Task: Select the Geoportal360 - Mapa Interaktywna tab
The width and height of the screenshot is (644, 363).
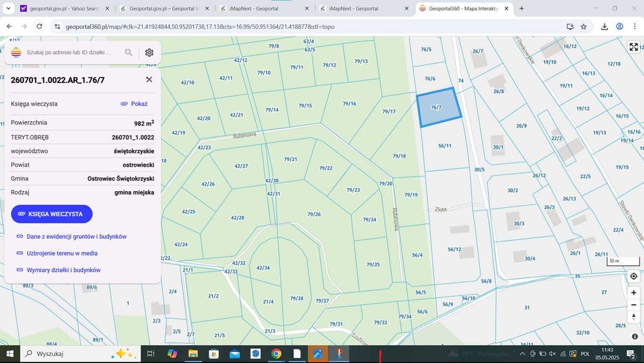Action: [464, 8]
